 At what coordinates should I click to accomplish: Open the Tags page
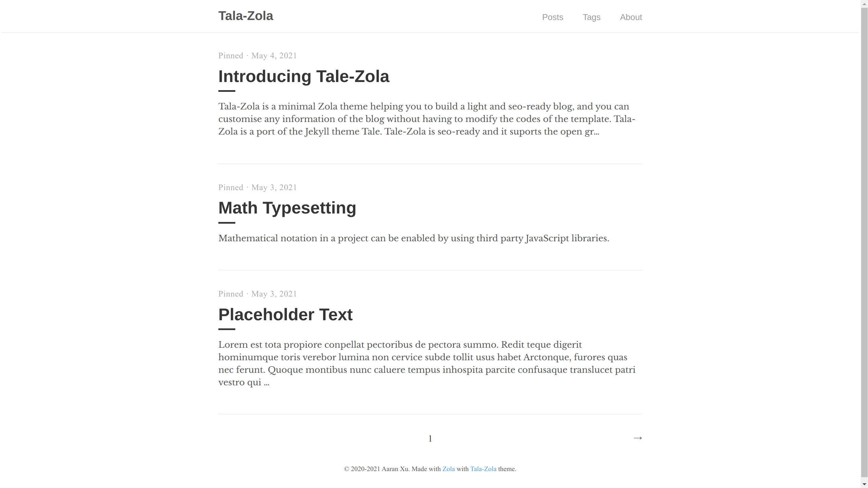coord(591,17)
